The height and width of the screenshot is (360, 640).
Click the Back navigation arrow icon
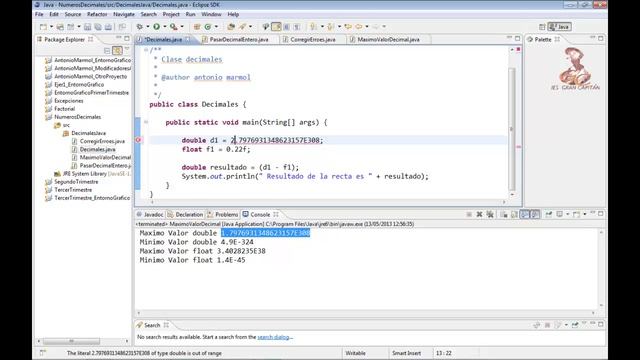358,27
